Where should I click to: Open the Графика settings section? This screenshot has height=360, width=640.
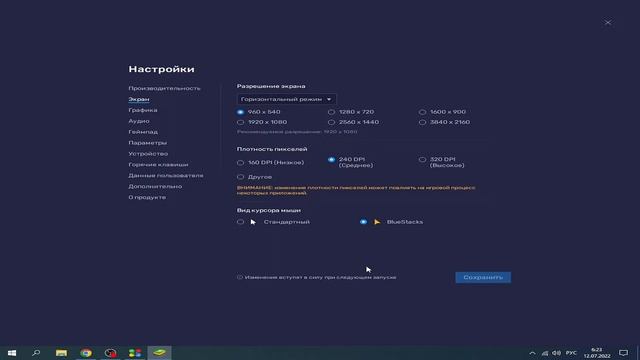click(x=142, y=110)
